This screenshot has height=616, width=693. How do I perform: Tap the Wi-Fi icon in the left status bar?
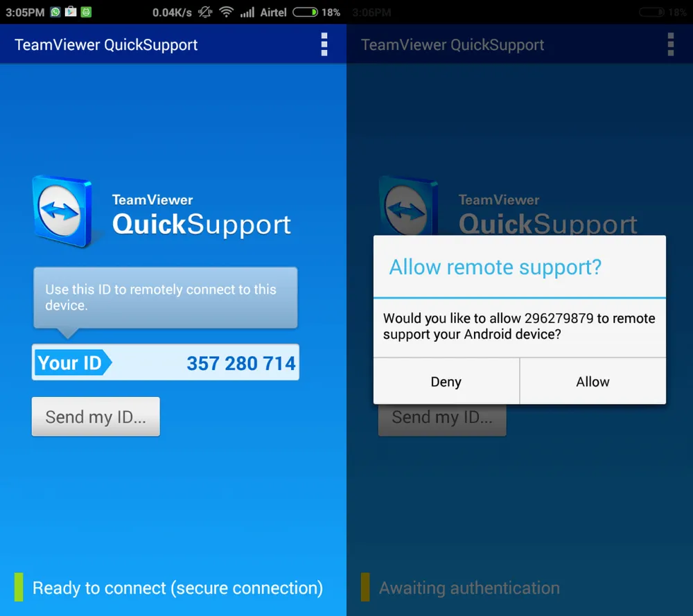click(x=227, y=12)
